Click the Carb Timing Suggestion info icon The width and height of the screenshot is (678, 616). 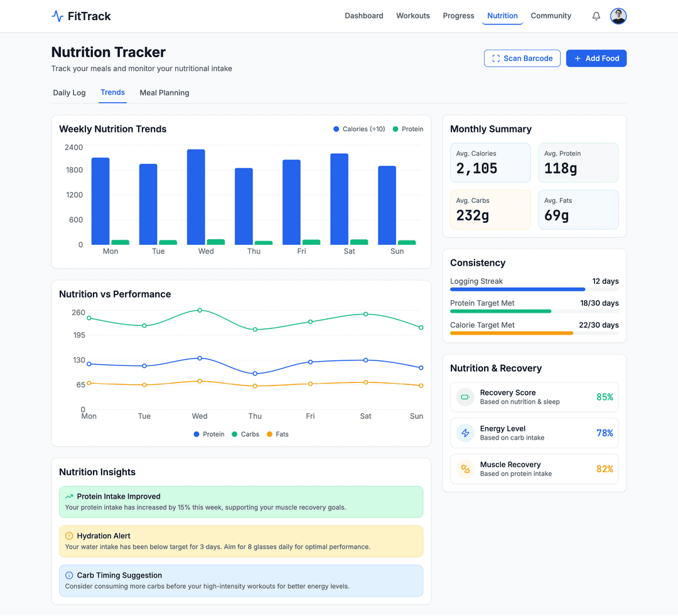pos(69,576)
